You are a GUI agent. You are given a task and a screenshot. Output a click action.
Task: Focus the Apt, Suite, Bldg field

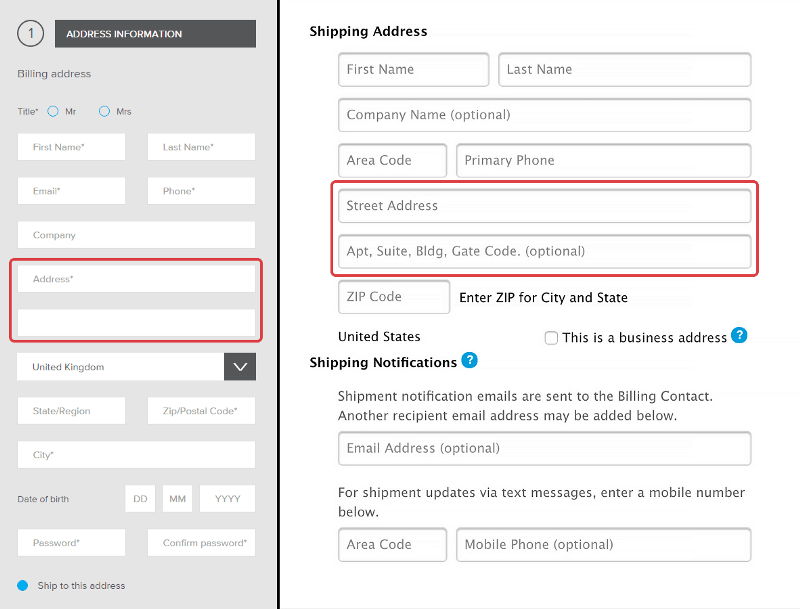point(544,251)
